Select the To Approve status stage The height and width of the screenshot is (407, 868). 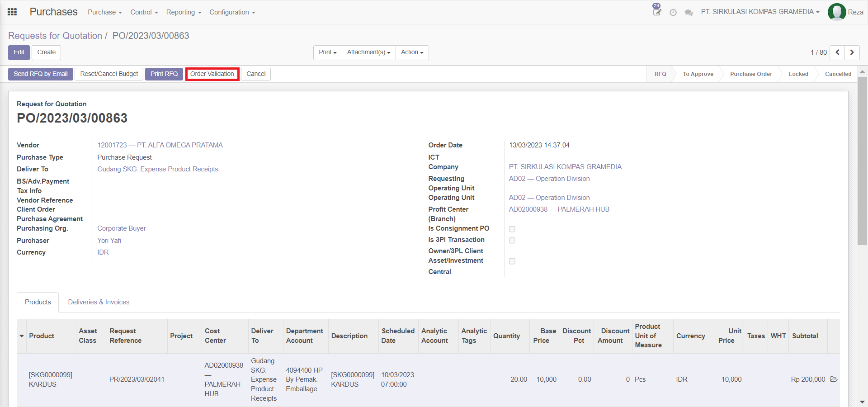(698, 74)
